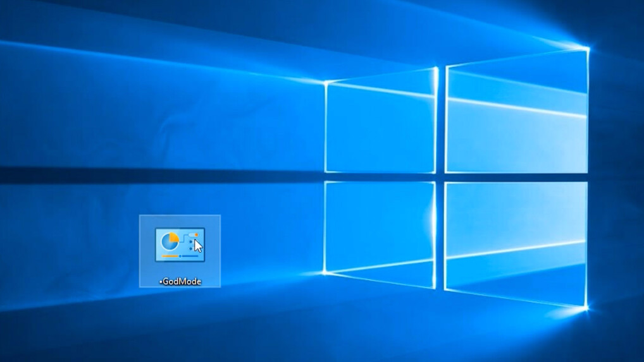Click the glowing top-left corner of the logo
This screenshot has width=644, height=362.
click(325, 83)
